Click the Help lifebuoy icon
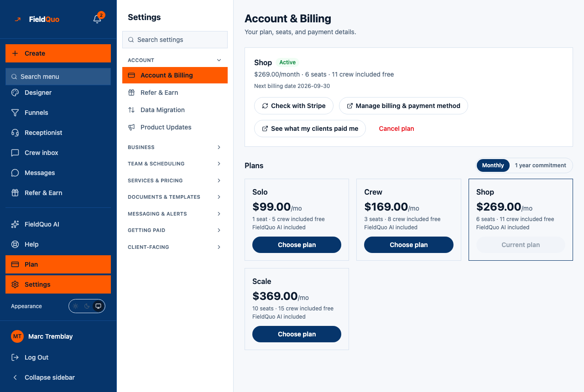Screen dimensions: 584x392 click(x=15, y=244)
